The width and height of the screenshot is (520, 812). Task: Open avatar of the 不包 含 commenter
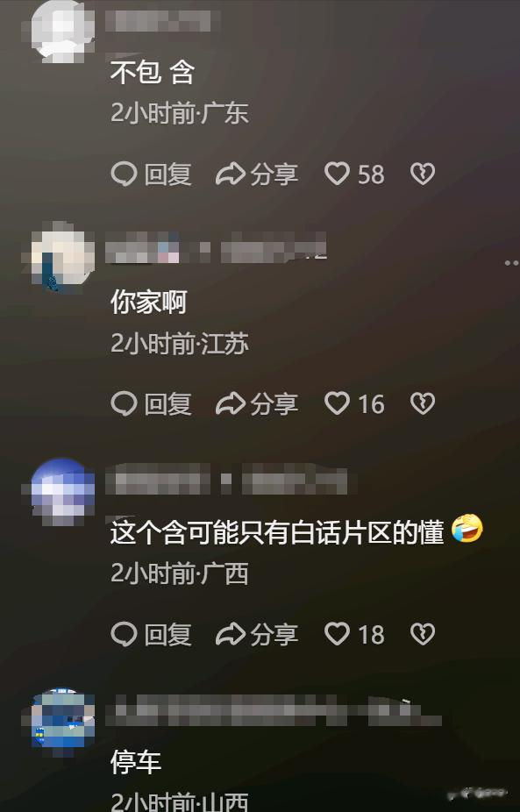62,31
